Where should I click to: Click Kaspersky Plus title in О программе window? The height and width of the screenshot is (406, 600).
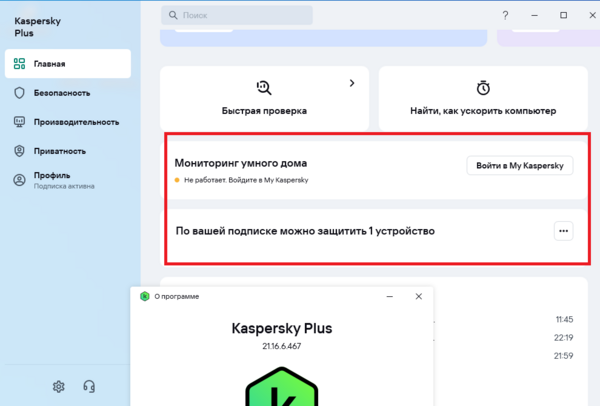click(x=282, y=328)
